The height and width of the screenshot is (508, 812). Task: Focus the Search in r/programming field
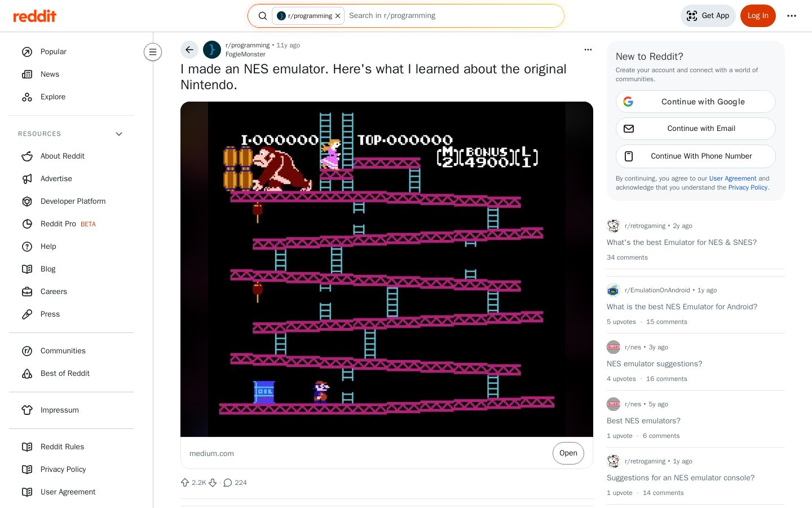(x=452, y=16)
